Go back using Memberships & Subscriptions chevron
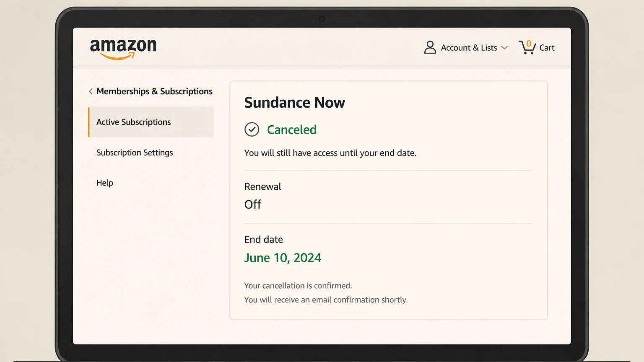This screenshot has height=362, width=644. tap(91, 91)
